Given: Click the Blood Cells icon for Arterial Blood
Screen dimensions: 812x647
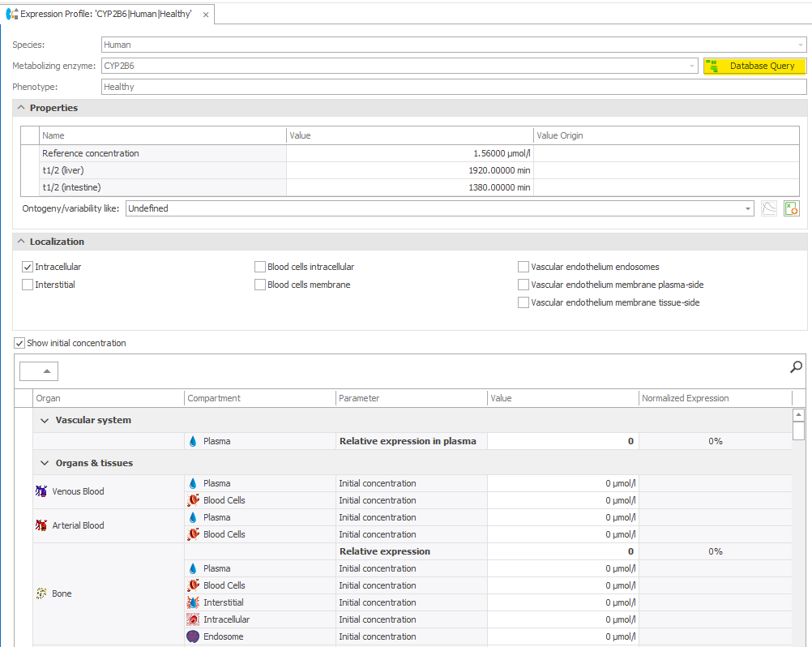Looking at the screenshot, I should pyautogui.click(x=193, y=534).
